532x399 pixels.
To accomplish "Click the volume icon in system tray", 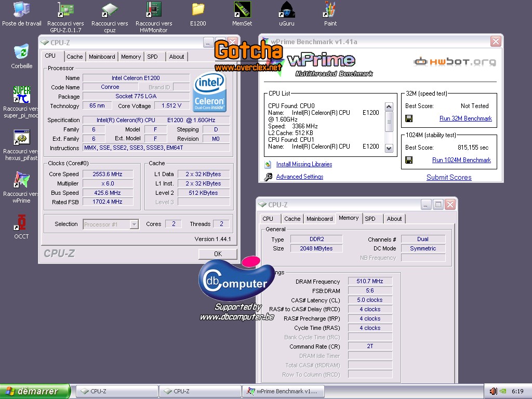I will coord(494,391).
